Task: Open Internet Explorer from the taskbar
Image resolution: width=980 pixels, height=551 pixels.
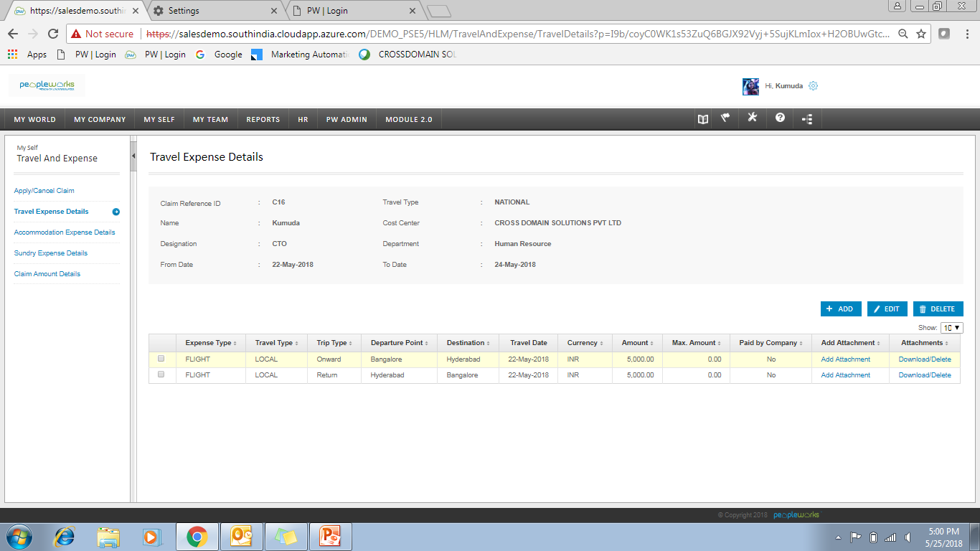Action: (x=65, y=536)
